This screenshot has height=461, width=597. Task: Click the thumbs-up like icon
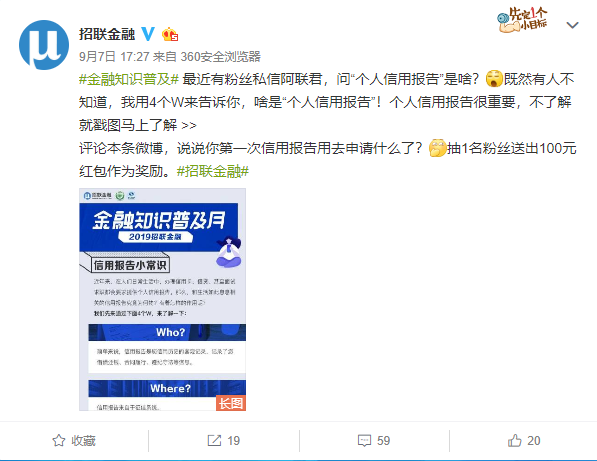[514, 440]
